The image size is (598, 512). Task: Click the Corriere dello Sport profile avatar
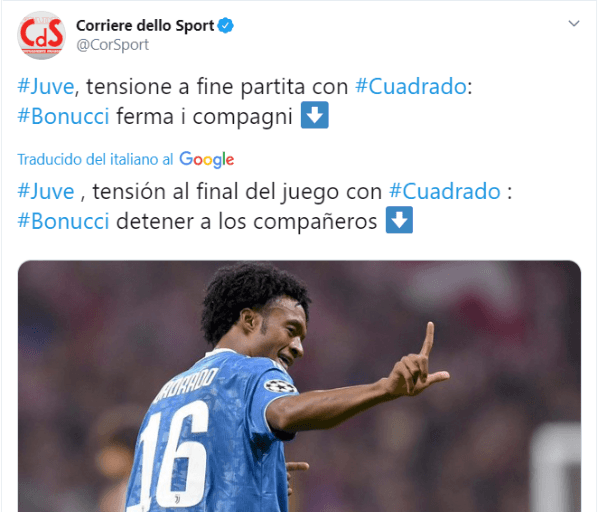coord(41,35)
